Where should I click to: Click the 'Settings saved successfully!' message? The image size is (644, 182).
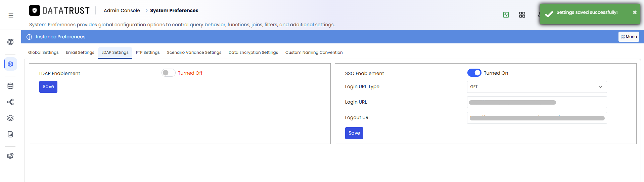coord(587,12)
